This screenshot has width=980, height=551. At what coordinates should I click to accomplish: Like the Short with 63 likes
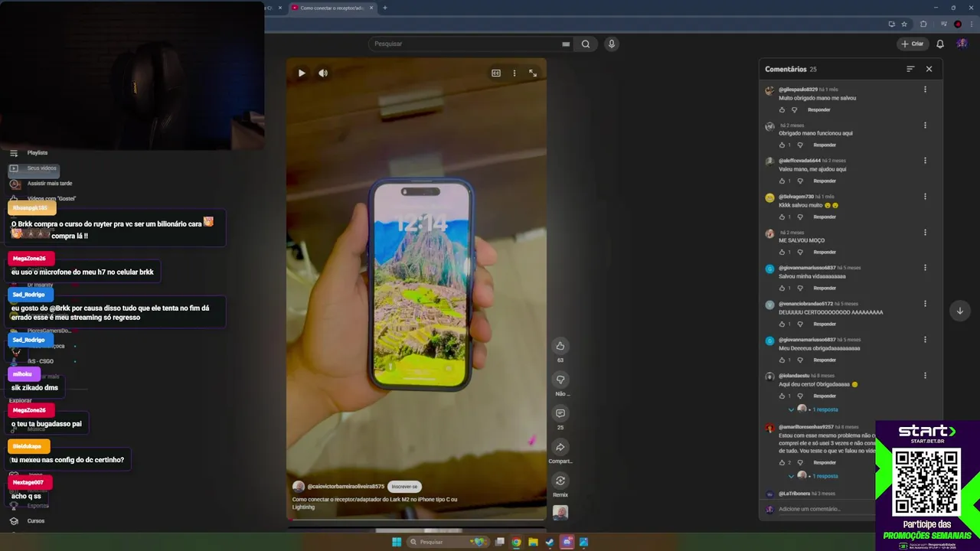point(560,346)
